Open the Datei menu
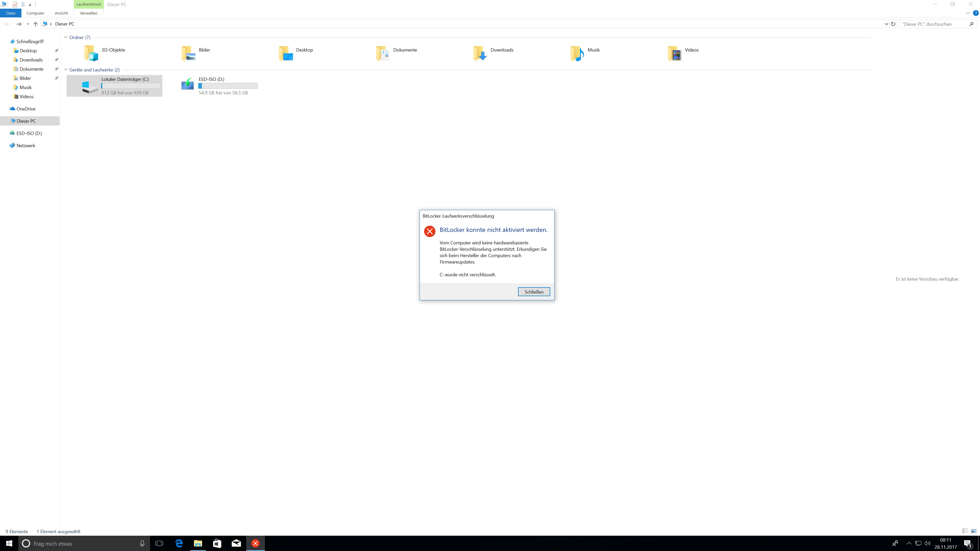The width and height of the screenshot is (980, 551). [x=11, y=13]
